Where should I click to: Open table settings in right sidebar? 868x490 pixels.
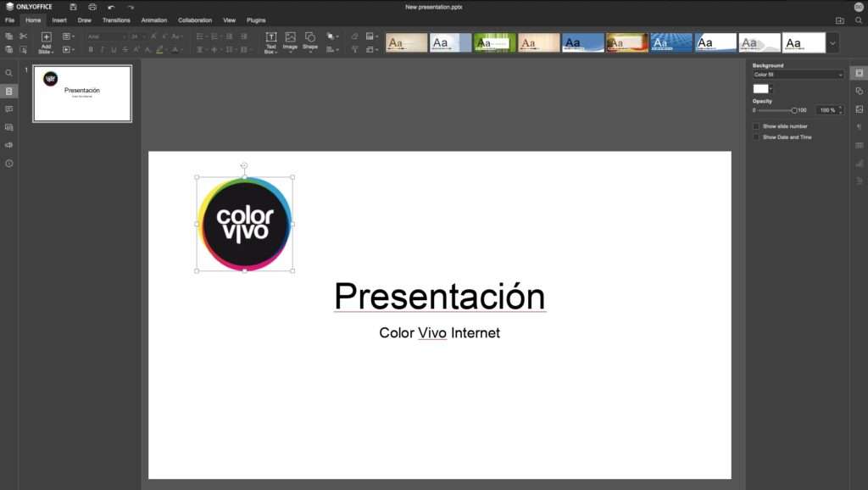[860, 145]
